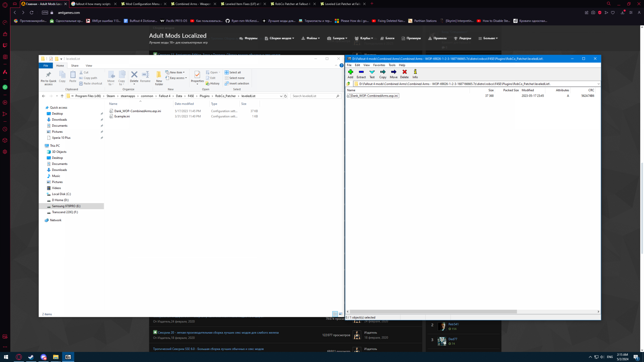Open the View ribbon tab
The height and width of the screenshot is (362, 644).
coord(89,66)
